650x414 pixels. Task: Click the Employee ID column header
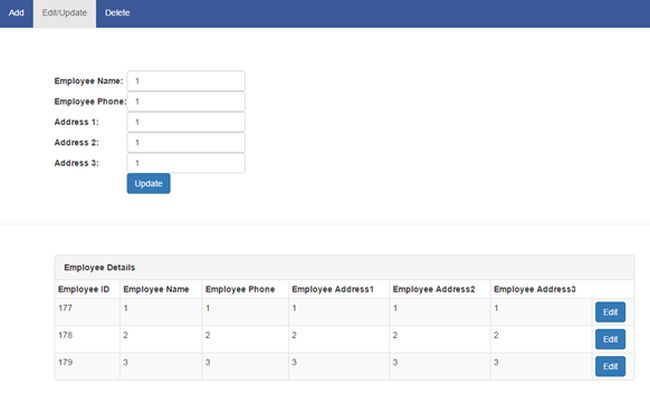pyautogui.click(x=84, y=289)
